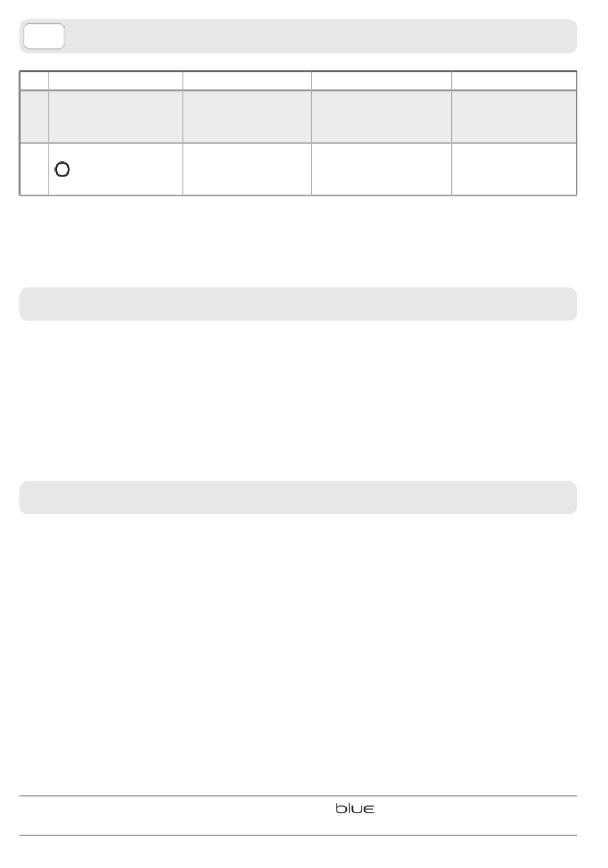Click the narrow first header cell of table

[x=34, y=81]
